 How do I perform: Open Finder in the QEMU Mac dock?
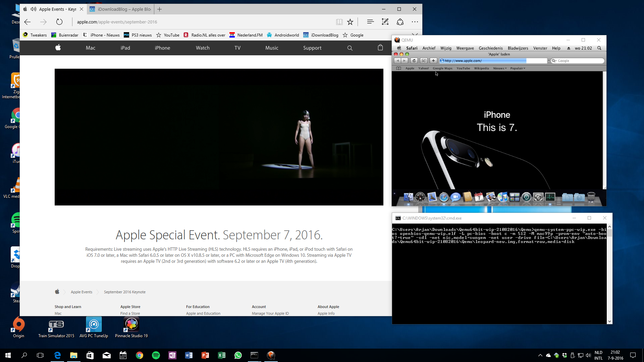click(408, 197)
